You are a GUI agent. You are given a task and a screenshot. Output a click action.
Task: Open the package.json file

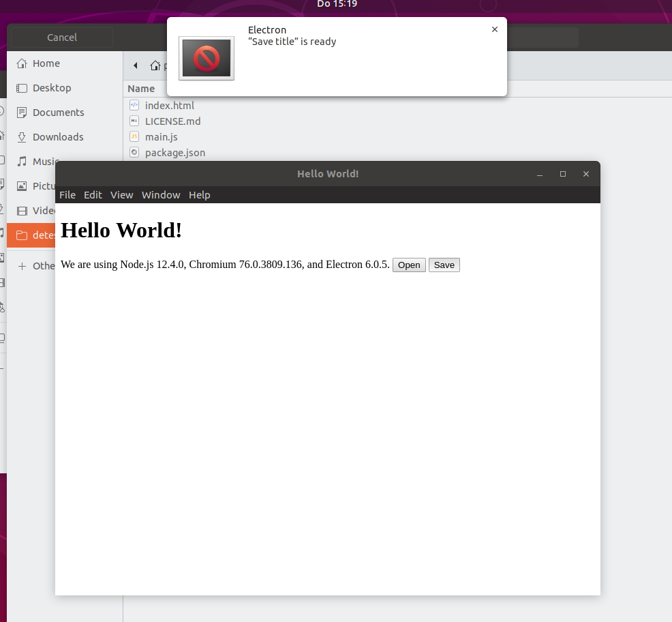174,152
